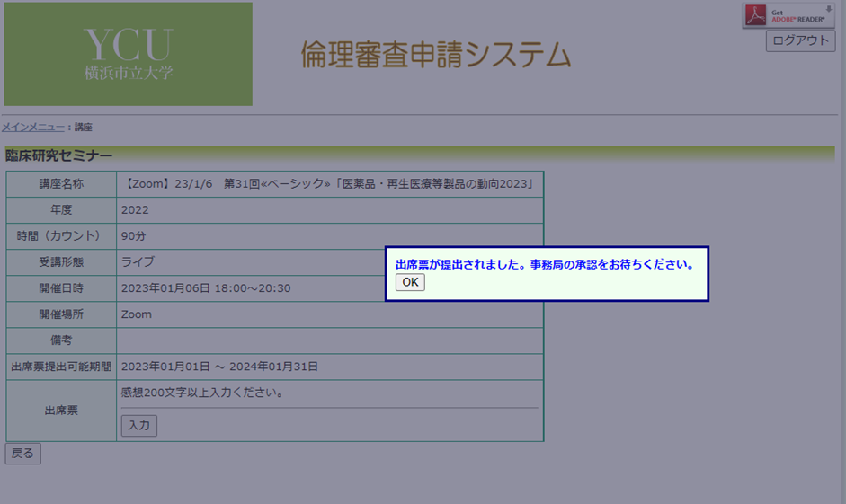Click the Get Adobe Reader badge
This screenshot has width=846, height=504.
point(788,15)
